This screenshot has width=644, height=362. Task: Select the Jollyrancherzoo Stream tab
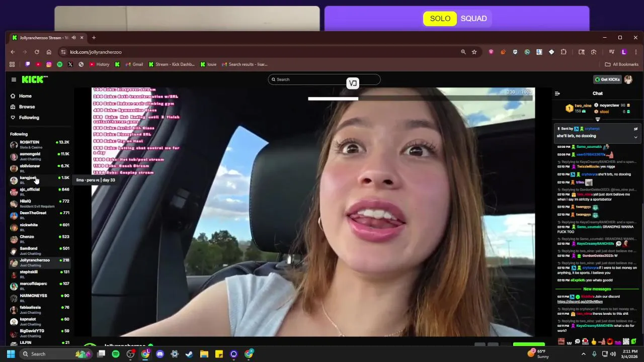tap(48, 38)
